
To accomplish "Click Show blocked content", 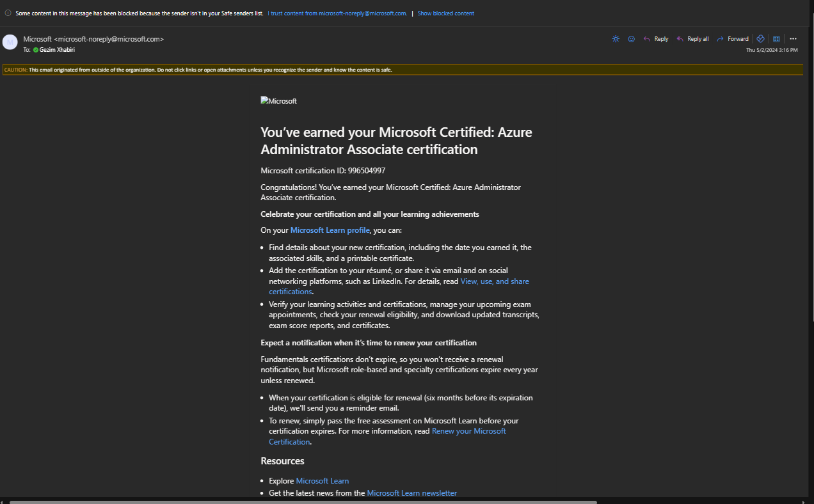I will click(x=446, y=13).
